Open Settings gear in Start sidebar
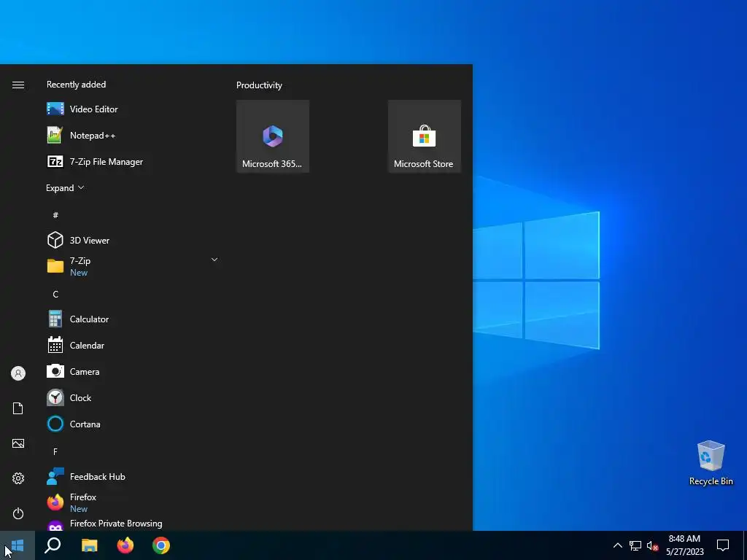This screenshot has height=560, width=747. (18, 478)
